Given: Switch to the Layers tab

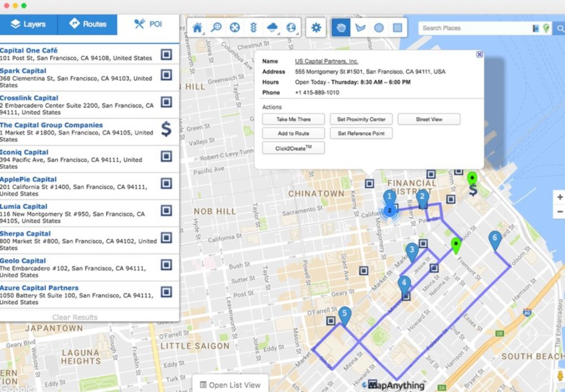Looking at the screenshot, I should [29, 24].
